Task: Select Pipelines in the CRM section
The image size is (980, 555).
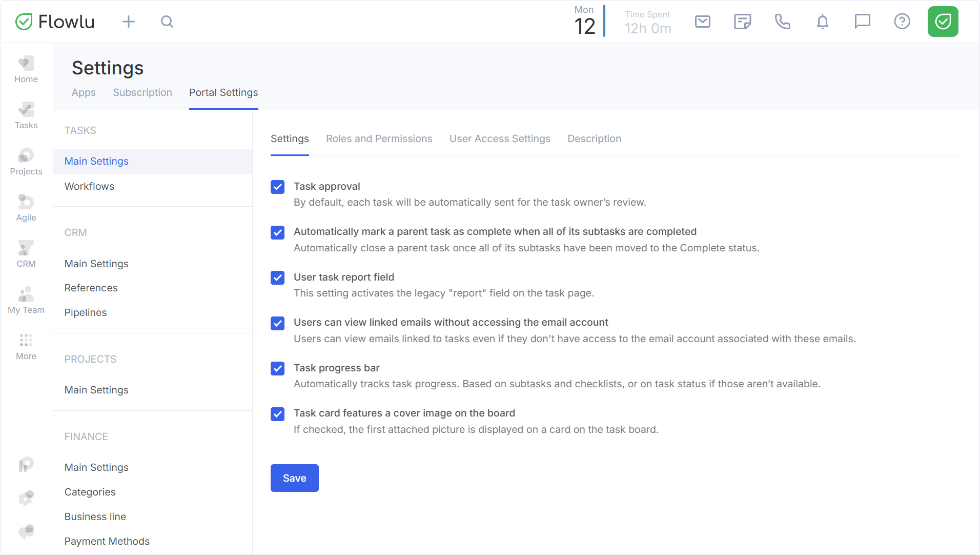Action: click(x=86, y=312)
